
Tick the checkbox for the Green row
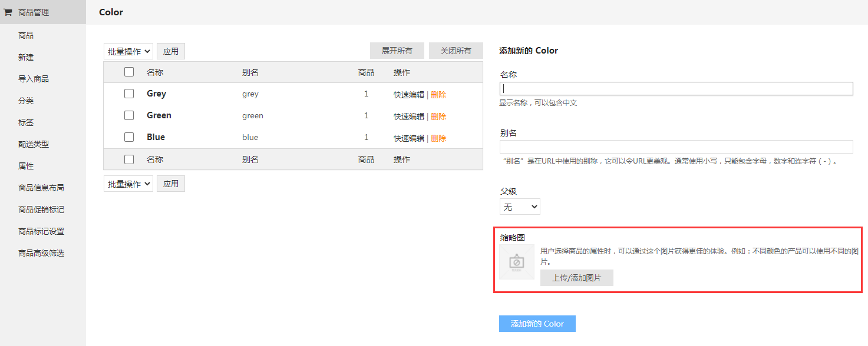129,115
